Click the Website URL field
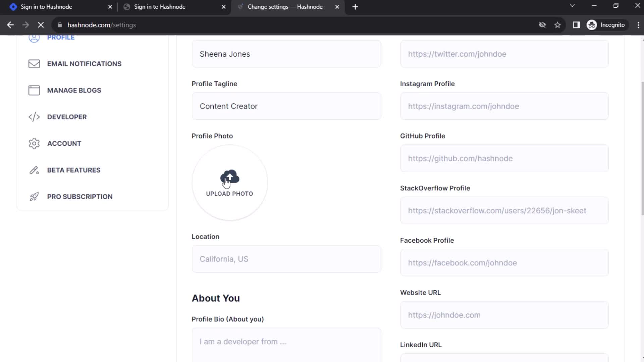This screenshot has height=362, width=644. (x=504, y=315)
